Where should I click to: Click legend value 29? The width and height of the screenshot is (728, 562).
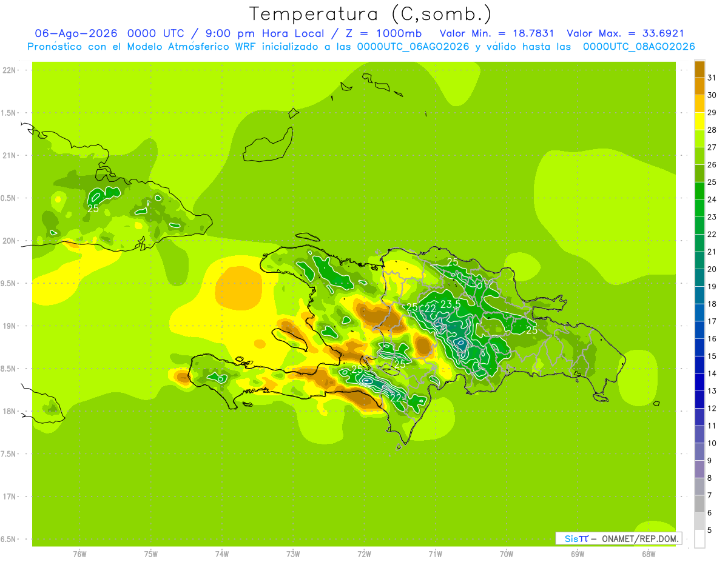click(x=712, y=112)
